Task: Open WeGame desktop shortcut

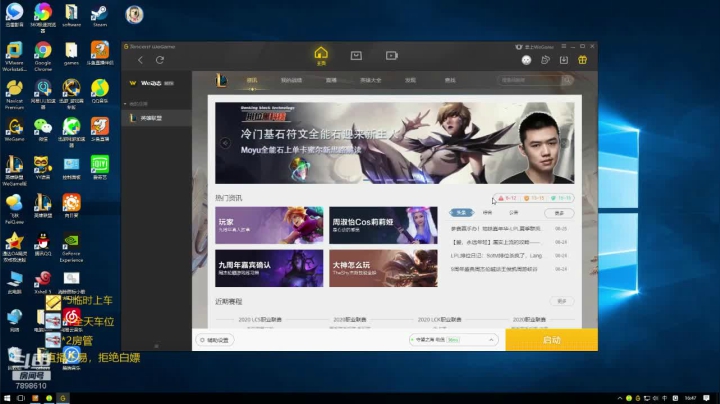Action: [14, 130]
